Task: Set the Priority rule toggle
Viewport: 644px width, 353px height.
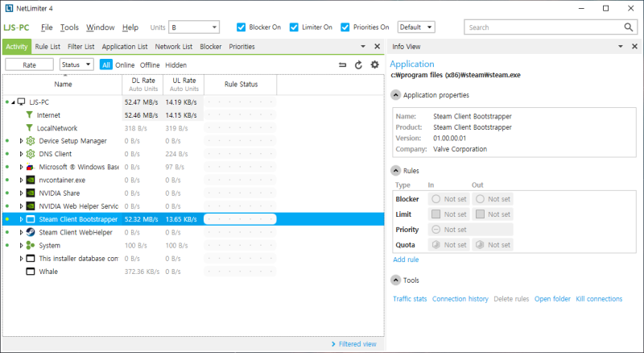Action: tap(436, 230)
